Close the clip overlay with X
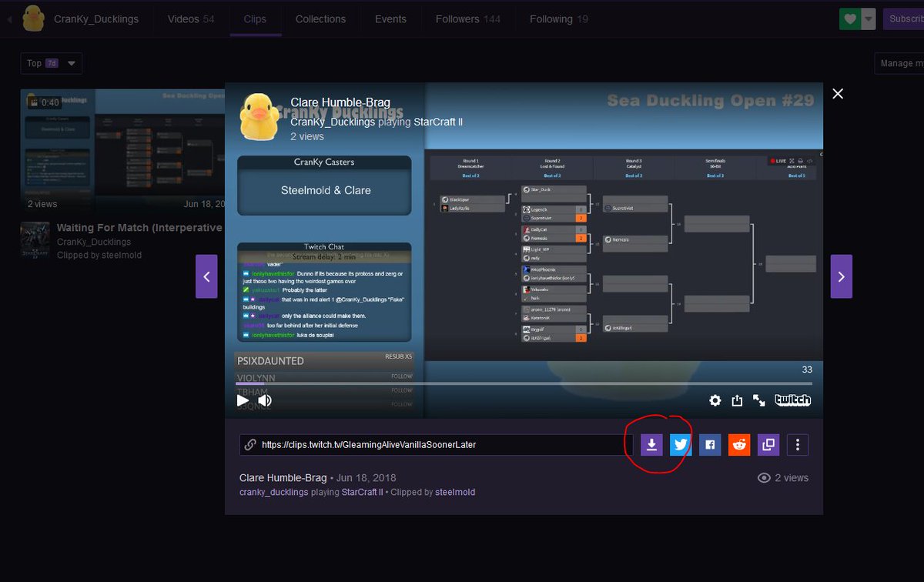924x582 pixels. tap(838, 94)
